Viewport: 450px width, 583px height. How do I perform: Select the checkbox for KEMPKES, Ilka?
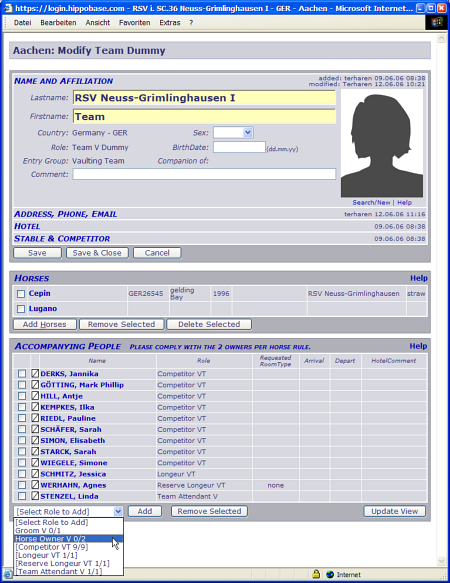tap(22, 407)
